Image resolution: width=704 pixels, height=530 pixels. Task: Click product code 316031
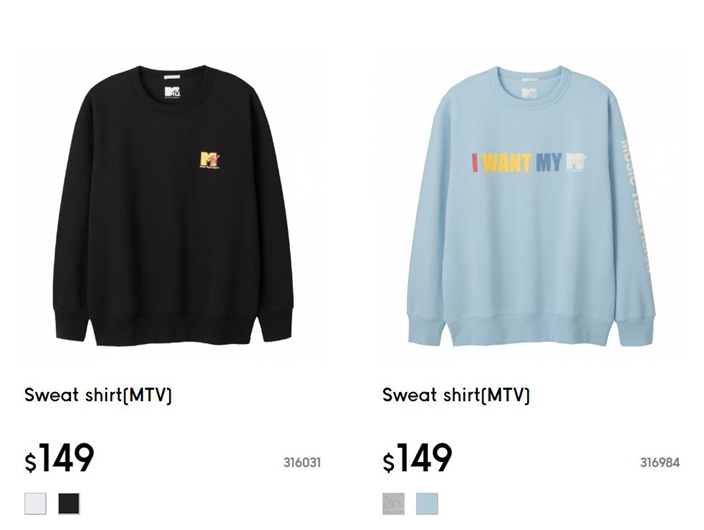coord(302,462)
